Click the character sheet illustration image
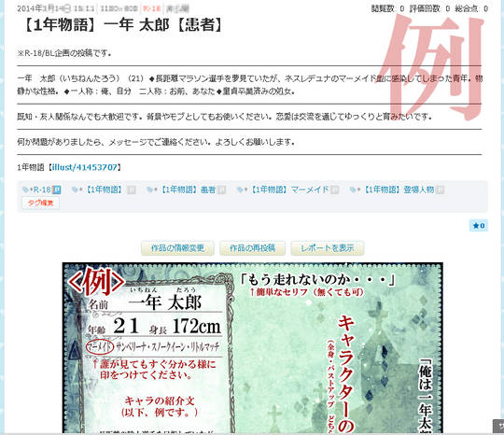The width and height of the screenshot is (504, 435). (253, 348)
